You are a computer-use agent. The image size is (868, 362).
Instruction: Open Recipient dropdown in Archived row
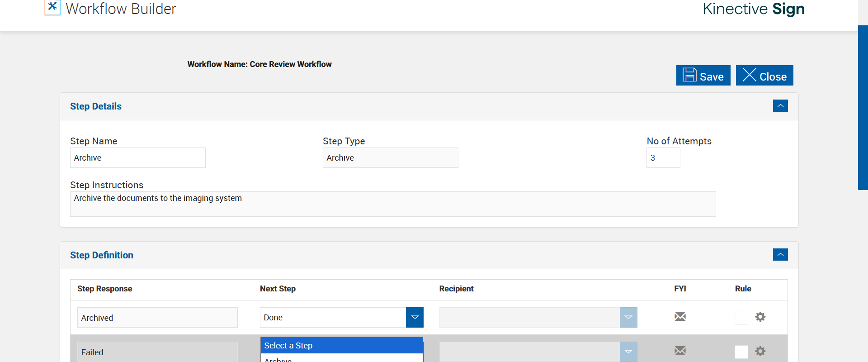coord(628,318)
